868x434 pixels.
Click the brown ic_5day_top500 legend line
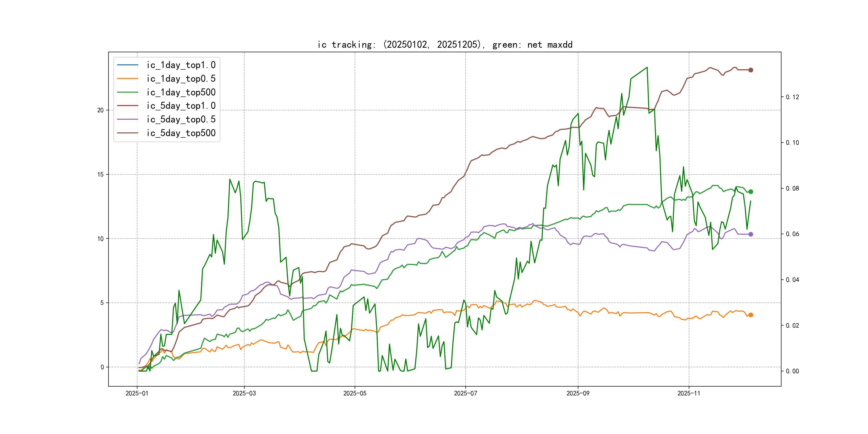pyautogui.click(x=127, y=133)
